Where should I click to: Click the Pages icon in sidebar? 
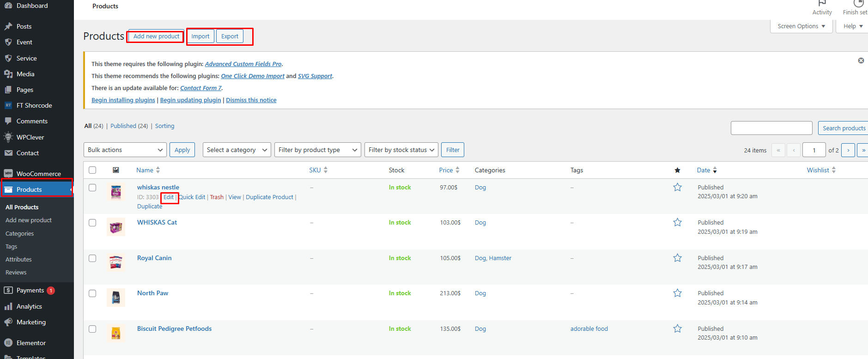[8, 90]
